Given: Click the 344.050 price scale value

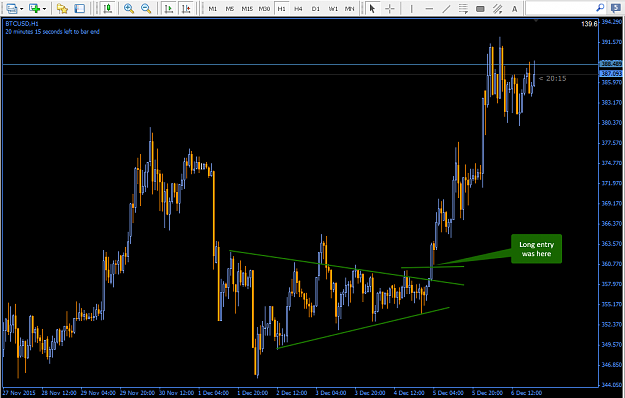Looking at the screenshot, I should 611,385.
